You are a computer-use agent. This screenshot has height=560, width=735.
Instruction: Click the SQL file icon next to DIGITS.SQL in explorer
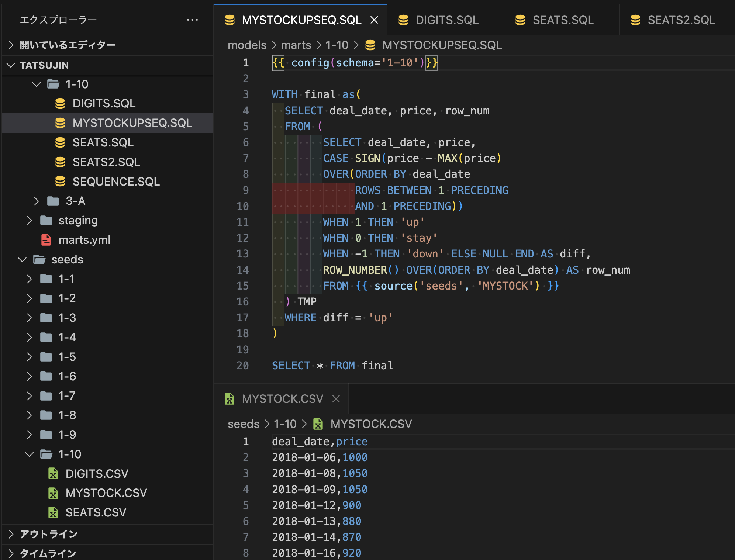coord(60,104)
